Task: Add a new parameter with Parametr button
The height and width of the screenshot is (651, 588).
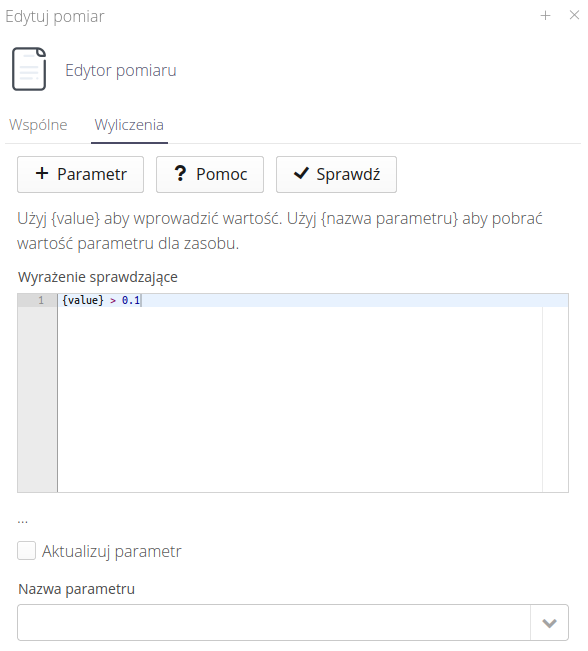Action: pyautogui.click(x=81, y=174)
